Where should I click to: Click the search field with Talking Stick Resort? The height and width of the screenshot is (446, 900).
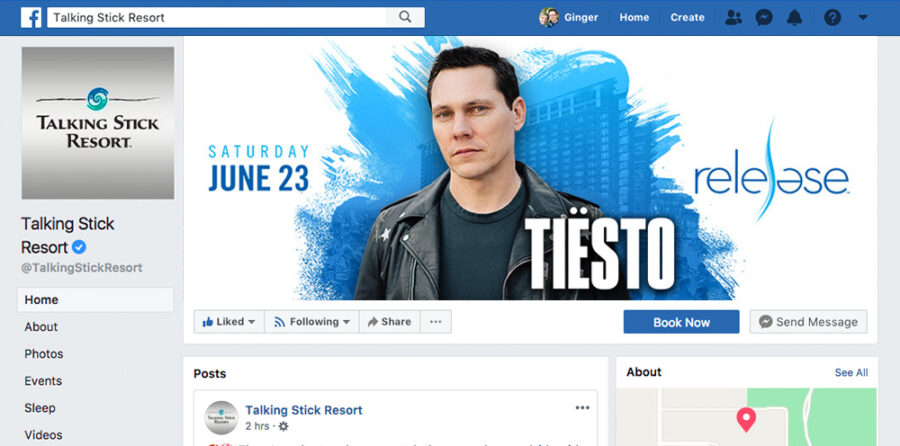[217, 17]
